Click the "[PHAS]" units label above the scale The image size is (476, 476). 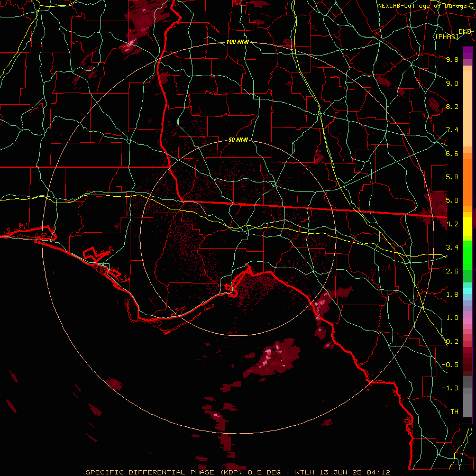click(x=447, y=36)
